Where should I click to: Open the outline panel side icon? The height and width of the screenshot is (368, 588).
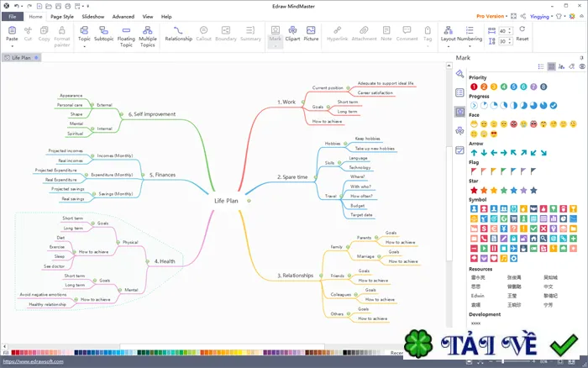pos(459,92)
